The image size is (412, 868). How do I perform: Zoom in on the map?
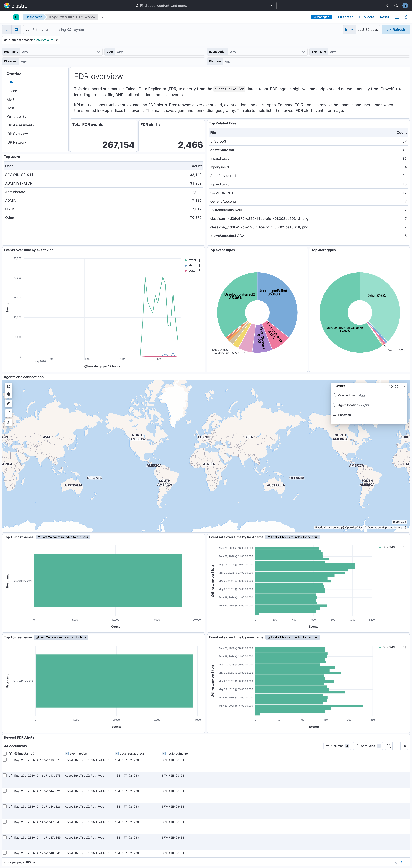(x=8, y=386)
